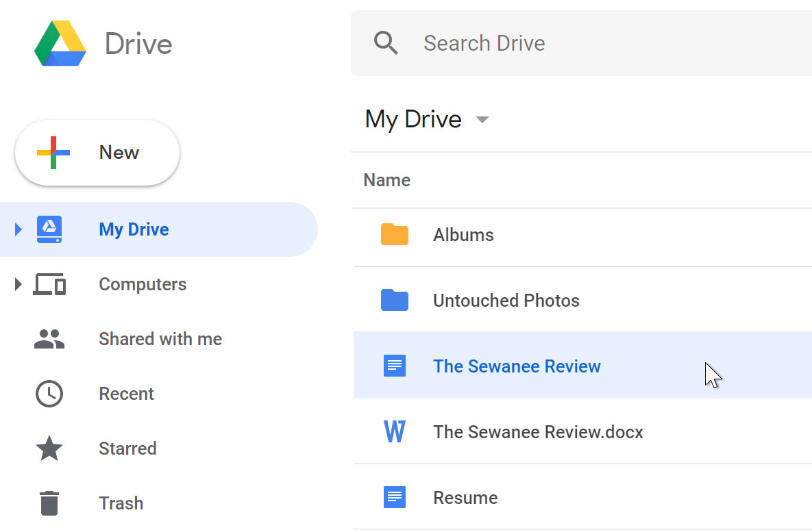
Task: Expand the My Drive tree arrow
Action: point(19,229)
